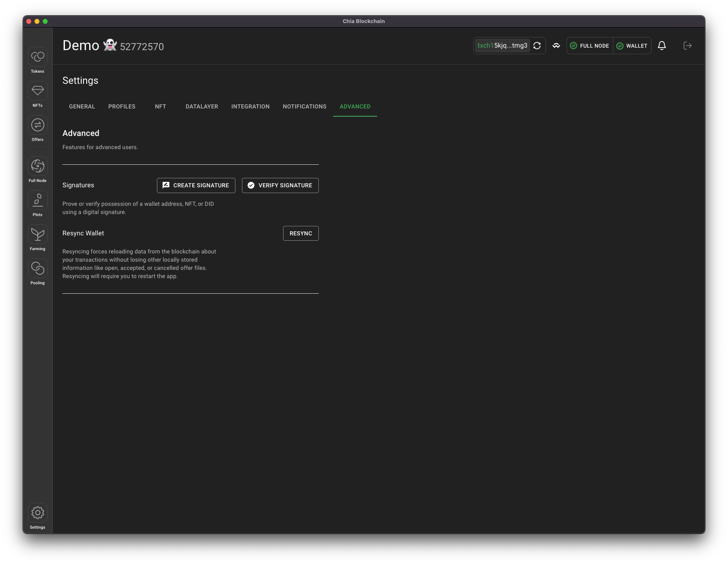The width and height of the screenshot is (728, 564).
Task: Click the Resync button
Action: pyautogui.click(x=301, y=233)
